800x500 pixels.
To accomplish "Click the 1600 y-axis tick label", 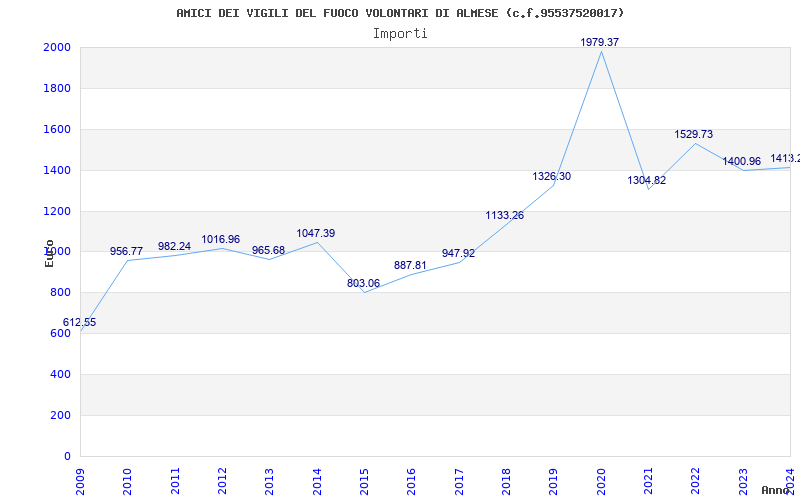I will 57,129.
